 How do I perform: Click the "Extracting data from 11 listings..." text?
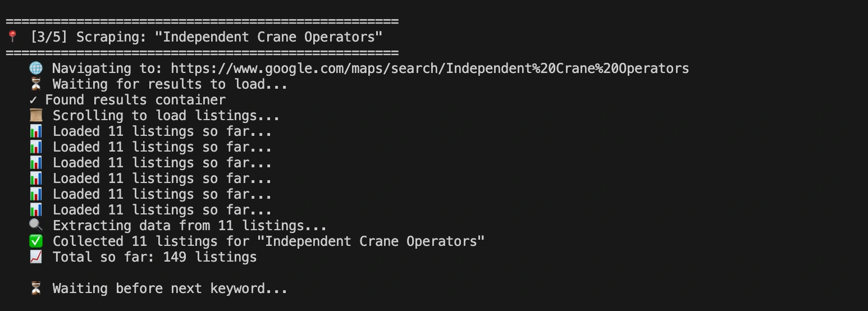pyautogui.click(x=189, y=226)
